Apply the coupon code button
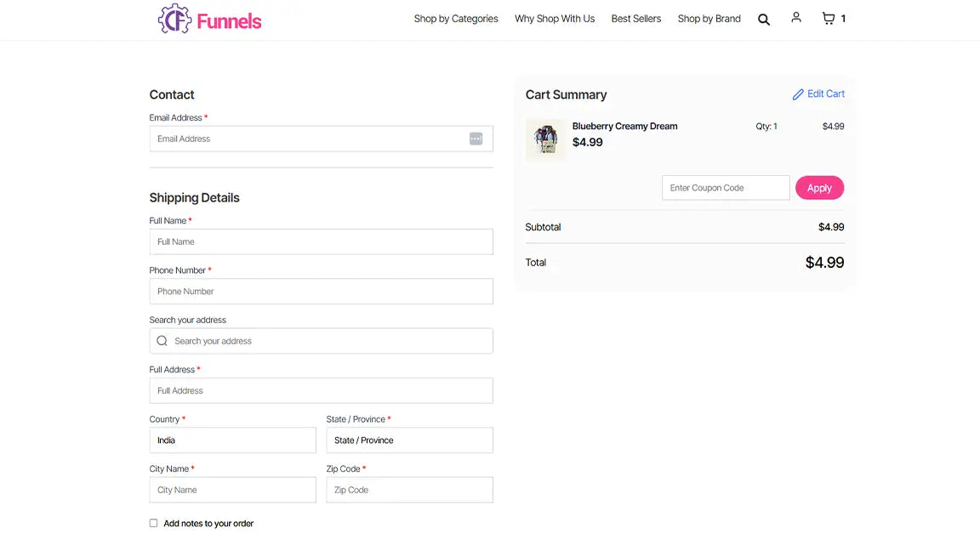 pyautogui.click(x=819, y=188)
